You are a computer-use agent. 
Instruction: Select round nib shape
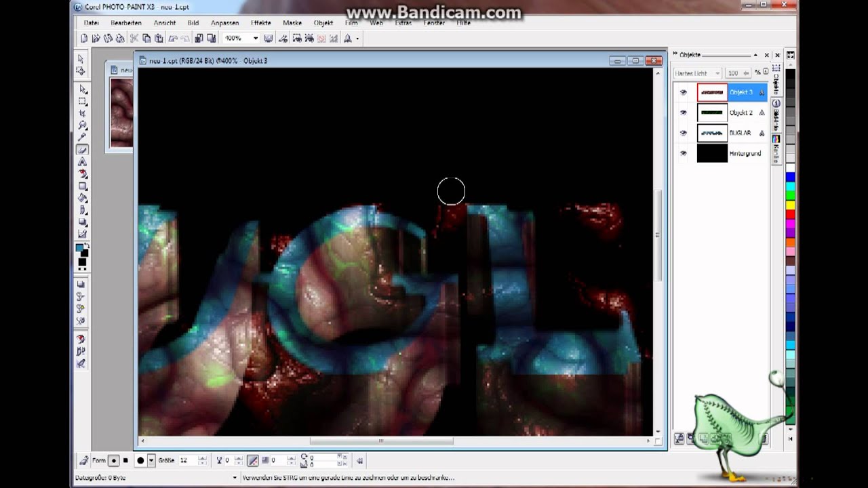pyautogui.click(x=114, y=460)
